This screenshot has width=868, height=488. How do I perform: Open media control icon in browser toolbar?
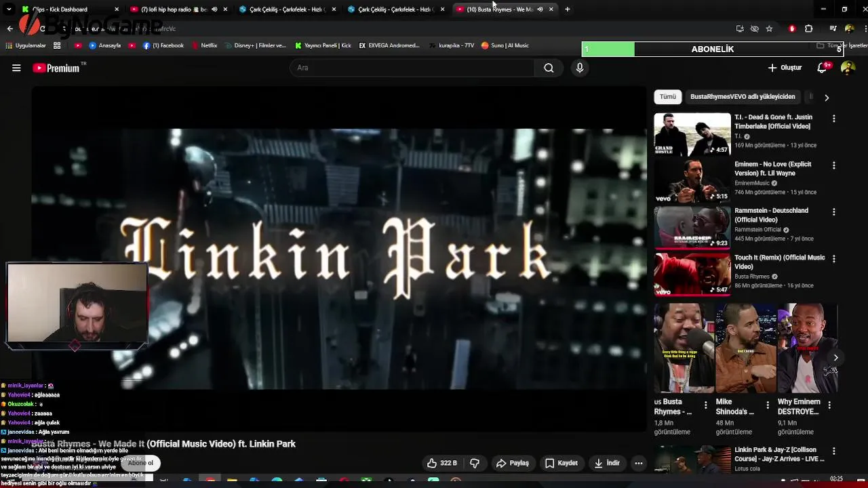click(x=833, y=28)
